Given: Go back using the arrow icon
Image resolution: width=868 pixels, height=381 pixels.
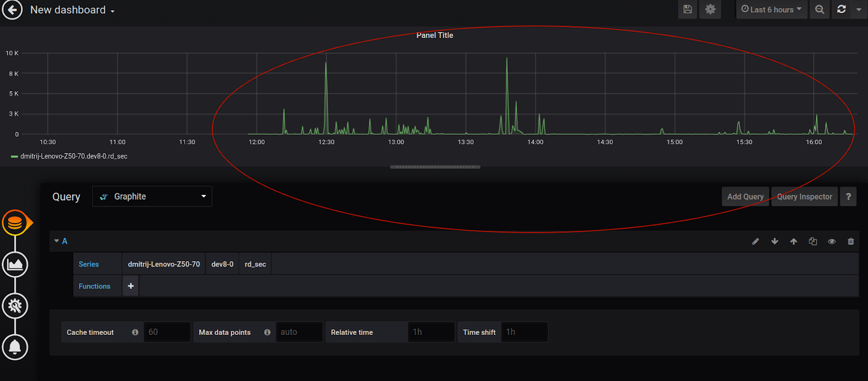Looking at the screenshot, I should [x=12, y=9].
